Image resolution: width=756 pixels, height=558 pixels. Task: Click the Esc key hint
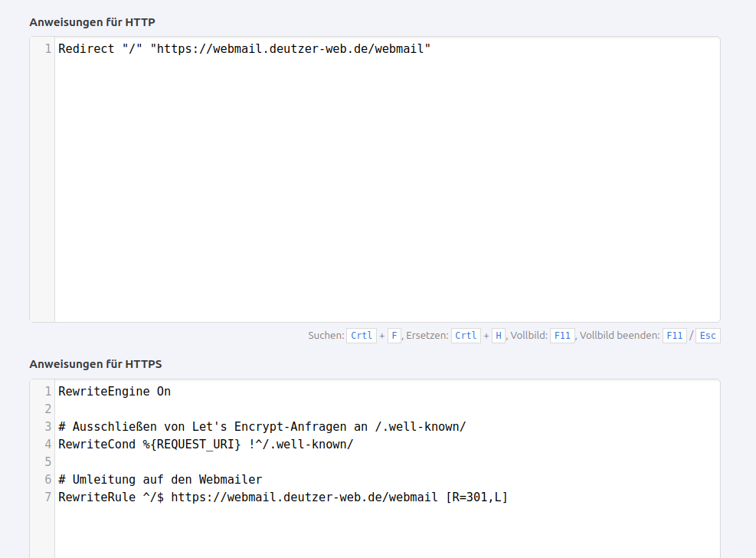pyautogui.click(x=708, y=336)
